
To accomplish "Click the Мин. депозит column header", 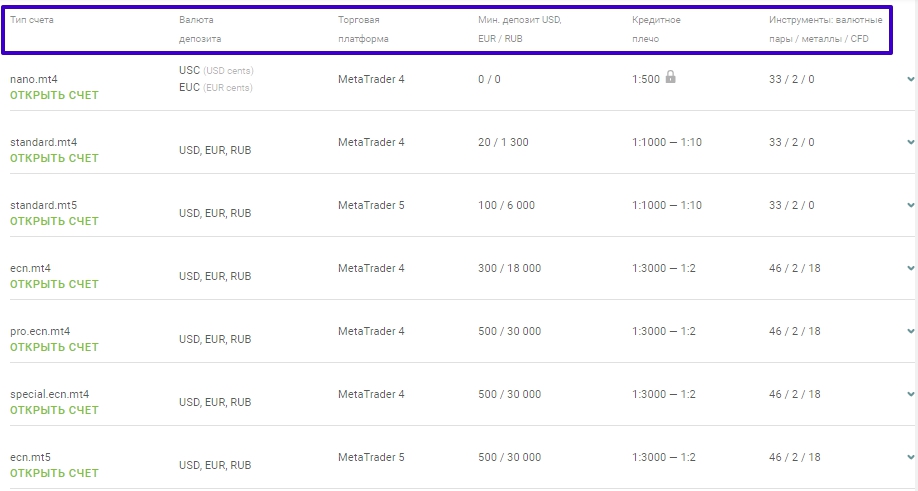I will click(519, 29).
